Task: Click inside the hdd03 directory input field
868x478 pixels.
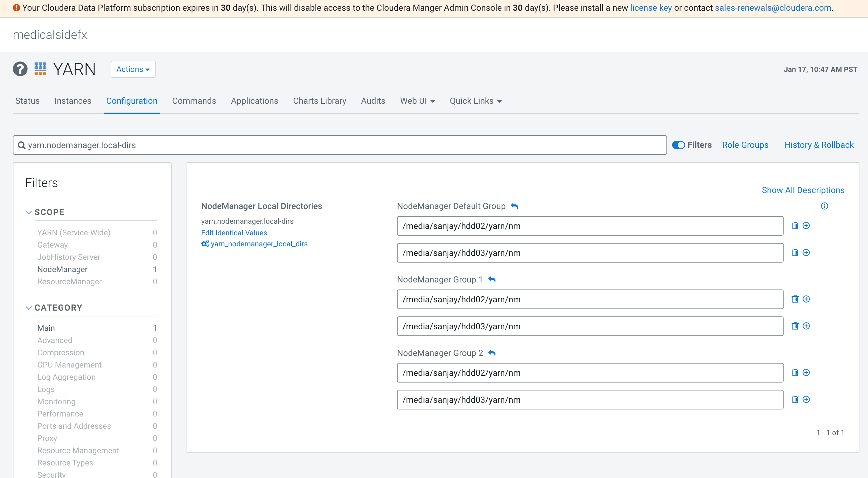Action: pos(590,253)
